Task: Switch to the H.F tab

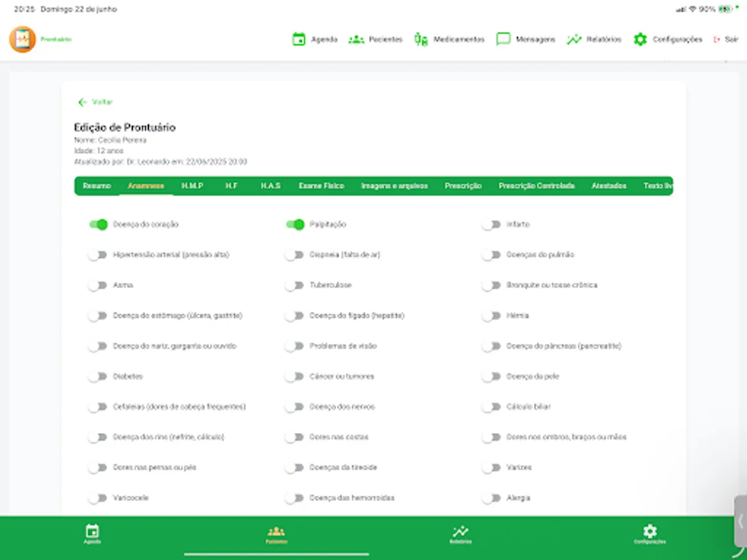Action: pyautogui.click(x=232, y=186)
